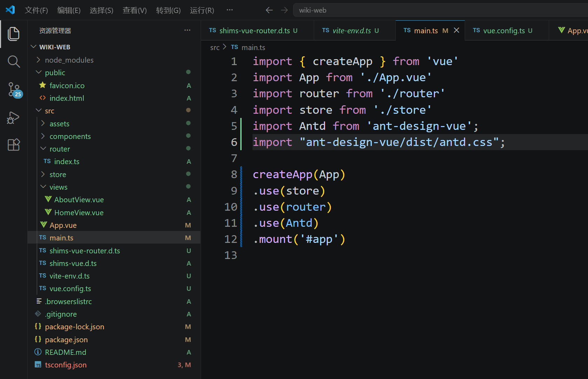Switch to shims-vue-router.d.ts tab
588x379 pixels.
(254, 31)
